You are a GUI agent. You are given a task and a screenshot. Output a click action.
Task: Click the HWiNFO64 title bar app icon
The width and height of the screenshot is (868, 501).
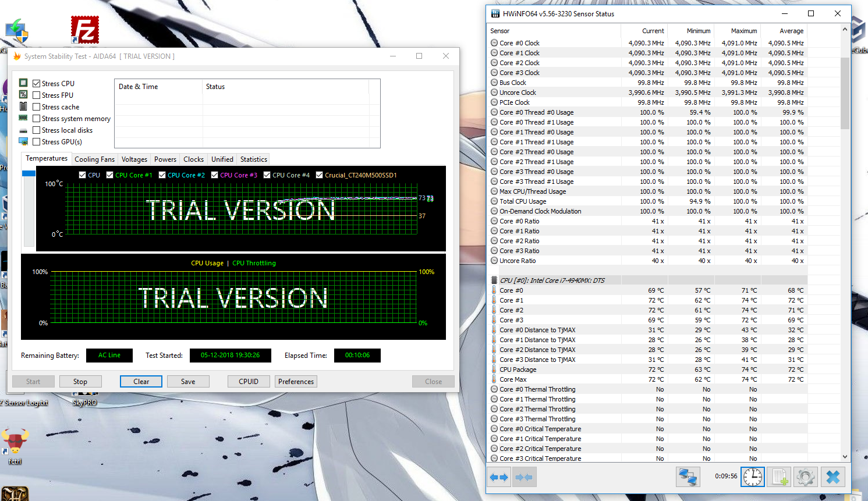(495, 13)
